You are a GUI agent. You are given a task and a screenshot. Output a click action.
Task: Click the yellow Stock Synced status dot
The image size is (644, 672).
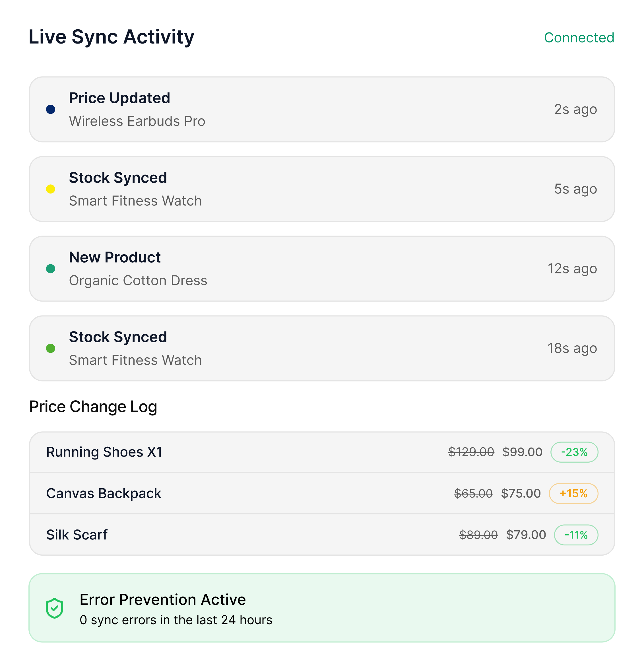(x=51, y=189)
